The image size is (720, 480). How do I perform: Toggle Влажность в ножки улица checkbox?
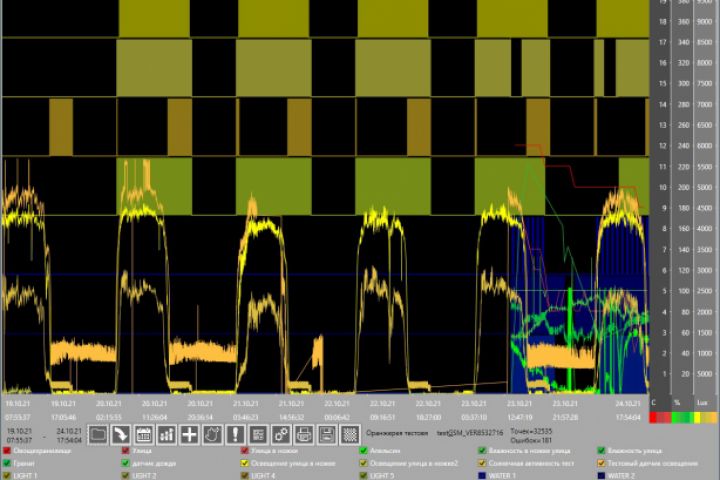[x=482, y=451]
